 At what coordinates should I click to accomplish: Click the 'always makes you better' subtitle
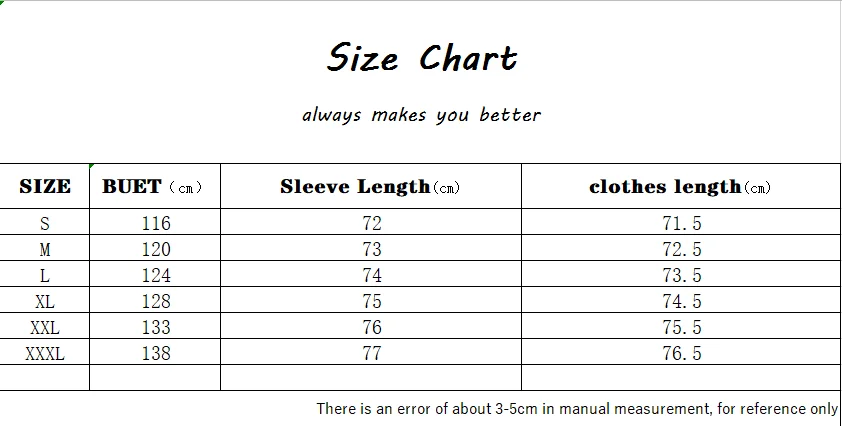(x=421, y=115)
